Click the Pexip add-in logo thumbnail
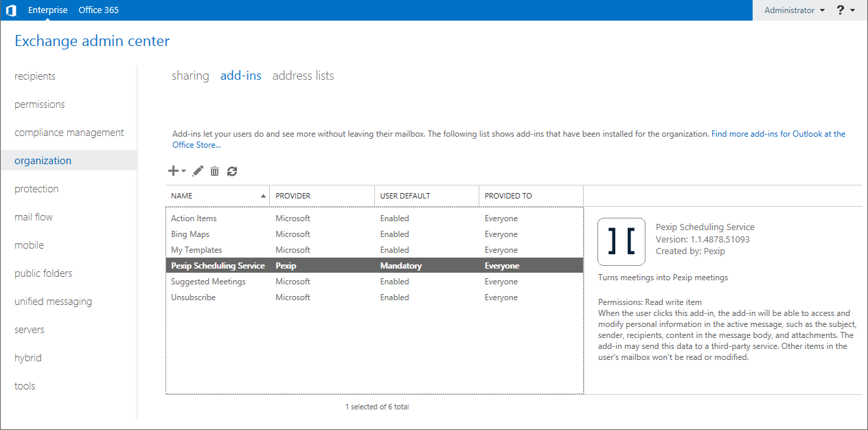This screenshot has height=430, width=868. click(621, 242)
